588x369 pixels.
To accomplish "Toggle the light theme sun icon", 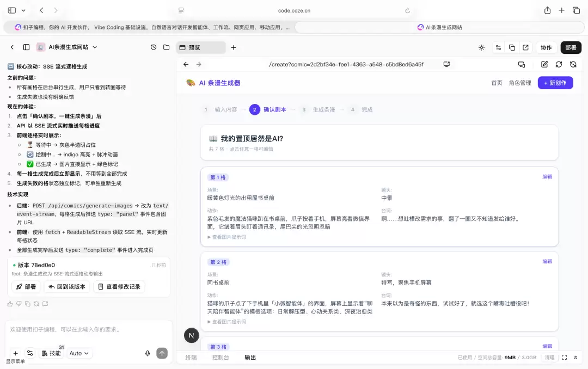I will tap(481, 48).
